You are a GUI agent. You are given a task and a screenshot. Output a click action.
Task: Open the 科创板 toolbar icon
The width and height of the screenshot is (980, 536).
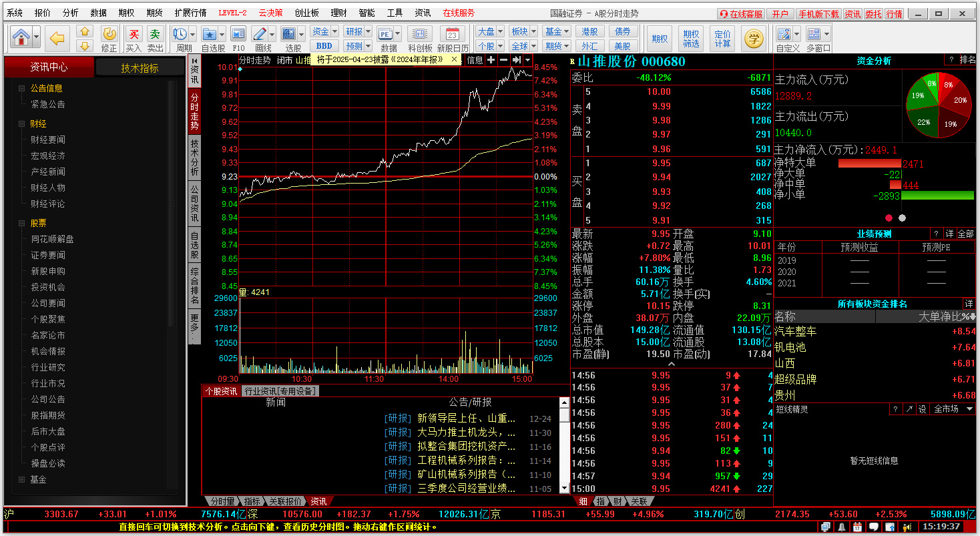(420, 33)
